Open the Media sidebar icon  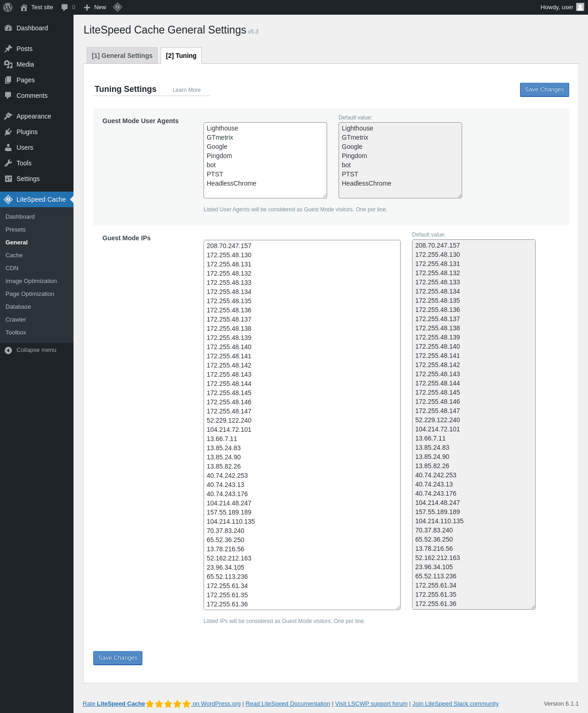(x=8, y=64)
